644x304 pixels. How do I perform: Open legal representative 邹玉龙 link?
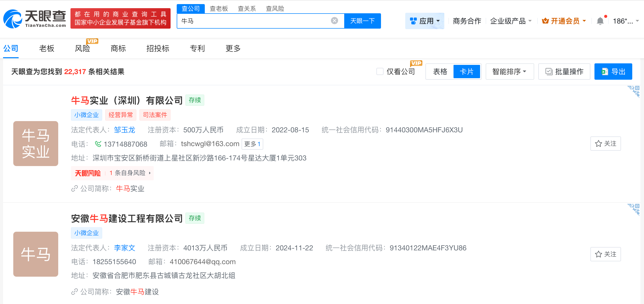pos(124,130)
